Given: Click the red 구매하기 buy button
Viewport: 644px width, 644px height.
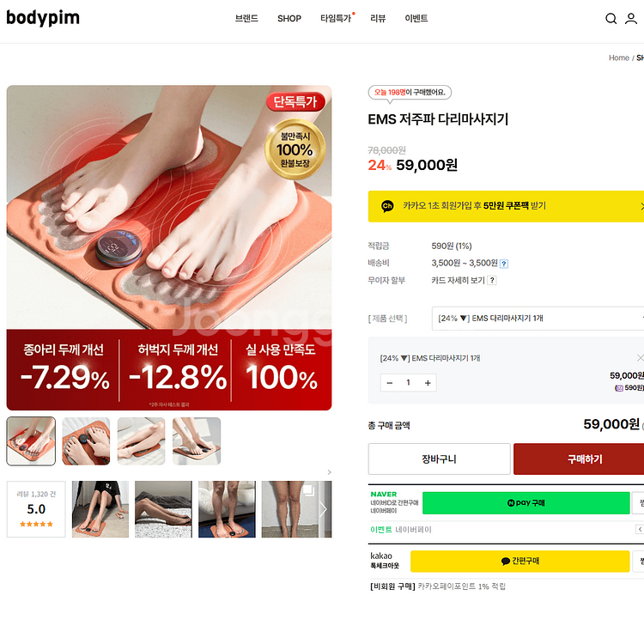Looking at the screenshot, I should [579, 459].
